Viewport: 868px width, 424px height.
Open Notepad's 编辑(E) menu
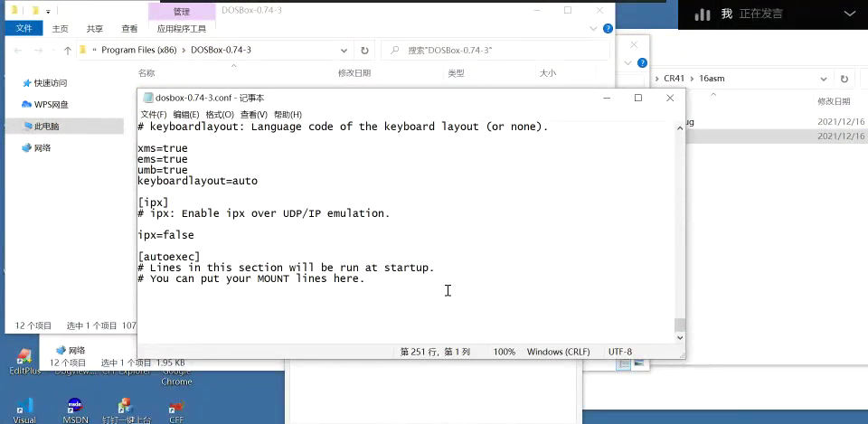(x=186, y=115)
